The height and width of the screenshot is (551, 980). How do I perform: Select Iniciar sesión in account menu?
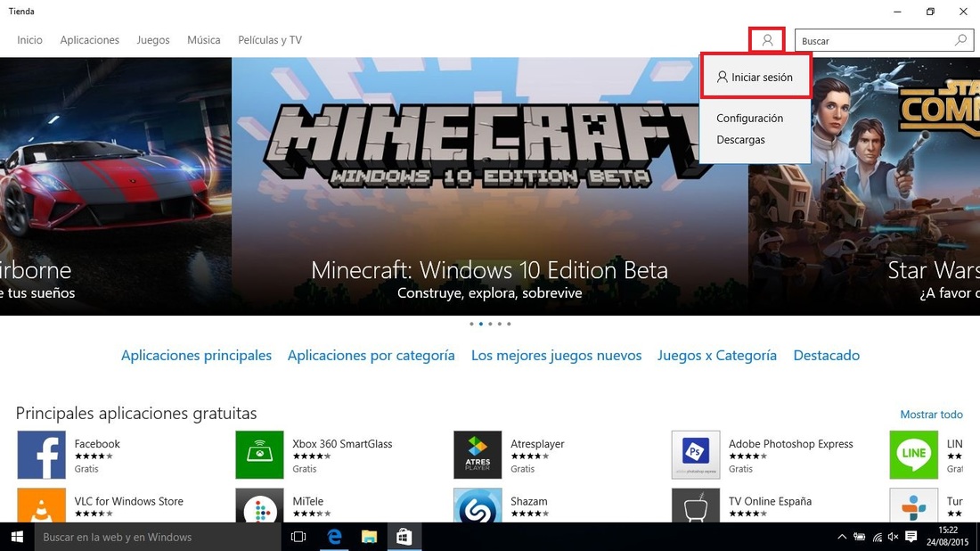point(755,77)
